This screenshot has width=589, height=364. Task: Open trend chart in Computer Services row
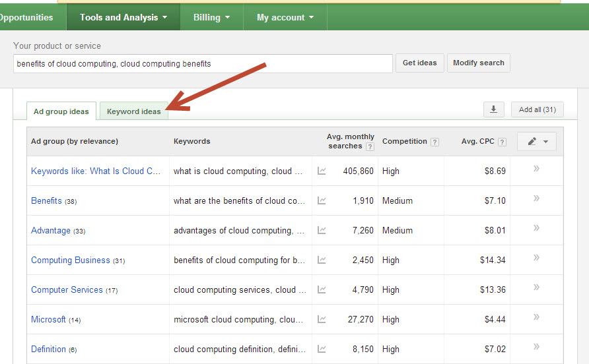(x=322, y=289)
